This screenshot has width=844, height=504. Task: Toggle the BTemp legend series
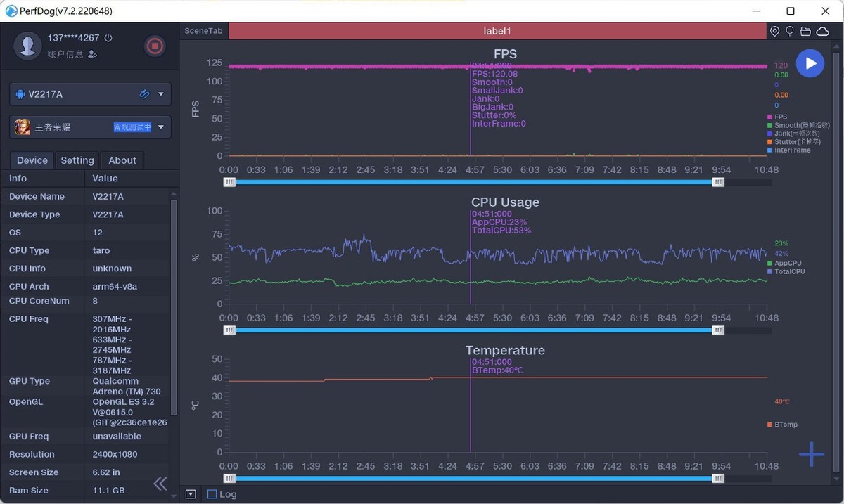pos(785,425)
